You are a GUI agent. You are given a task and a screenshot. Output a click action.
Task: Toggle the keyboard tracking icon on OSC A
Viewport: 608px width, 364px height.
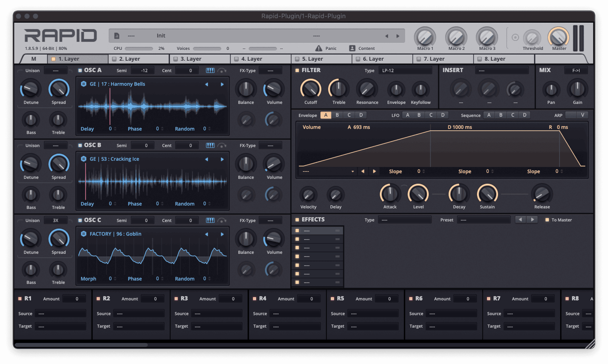[210, 70]
